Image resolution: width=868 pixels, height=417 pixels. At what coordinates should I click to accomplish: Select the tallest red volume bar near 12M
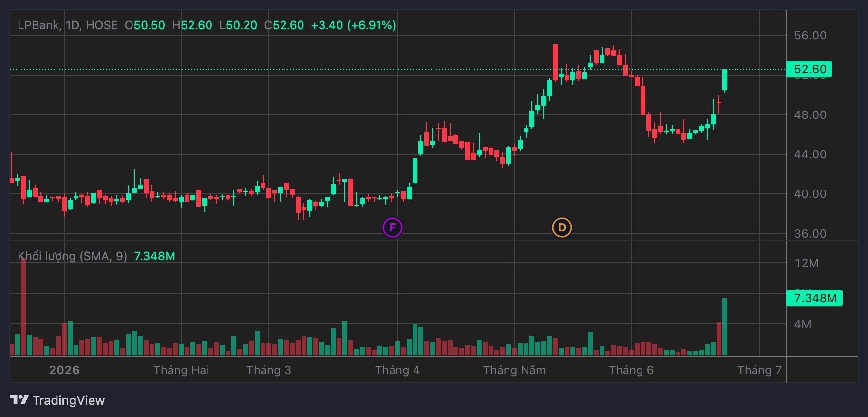[23, 306]
